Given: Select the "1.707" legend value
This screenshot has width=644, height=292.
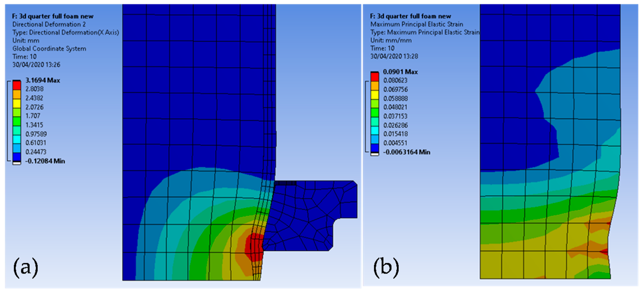Looking at the screenshot, I should (x=33, y=116).
